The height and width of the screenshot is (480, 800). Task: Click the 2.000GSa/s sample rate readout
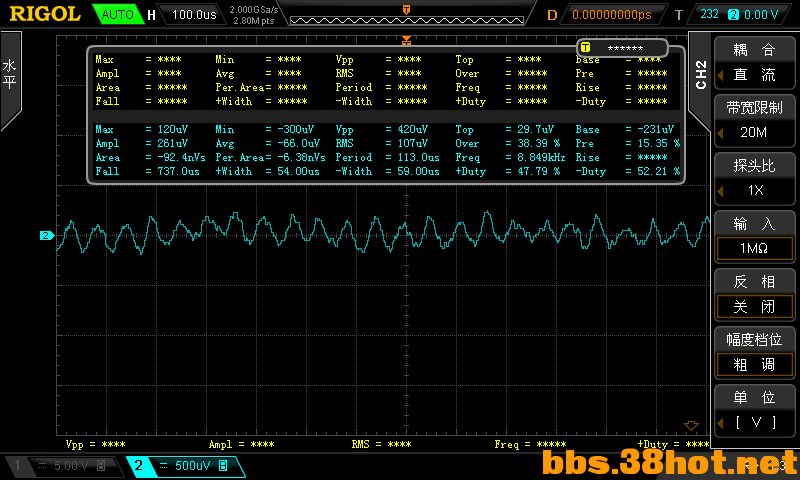tap(254, 10)
